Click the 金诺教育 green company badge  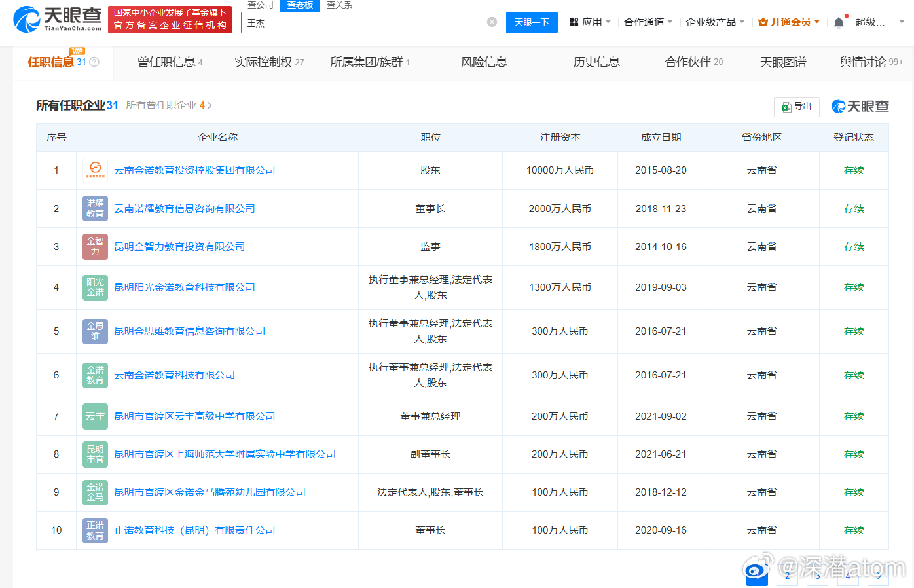pos(96,375)
